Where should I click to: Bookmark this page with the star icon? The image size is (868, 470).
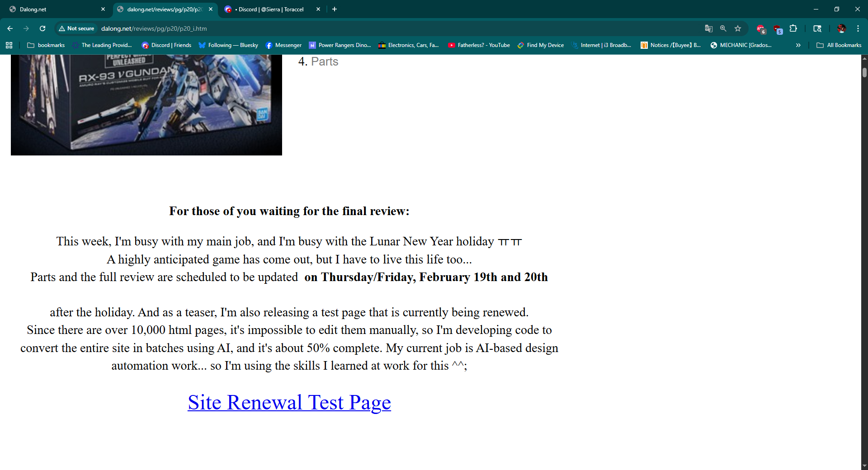click(738, 28)
